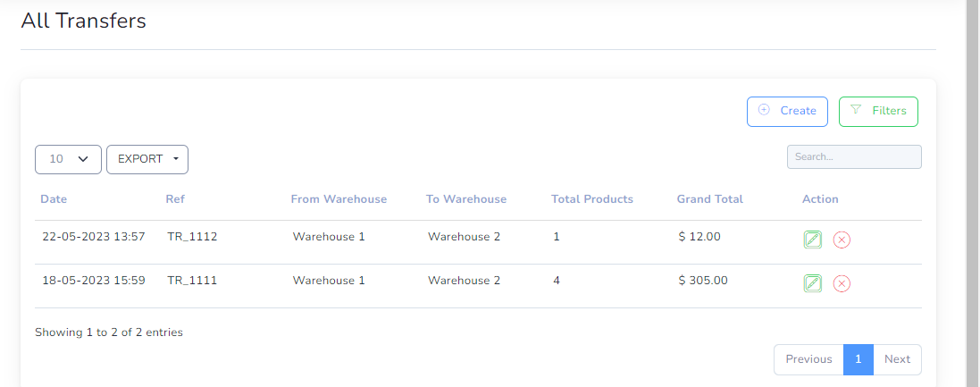This screenshot has height=387, width=980.
Task: Open the page size dropdown showing 10
Action: pos(68,159)
